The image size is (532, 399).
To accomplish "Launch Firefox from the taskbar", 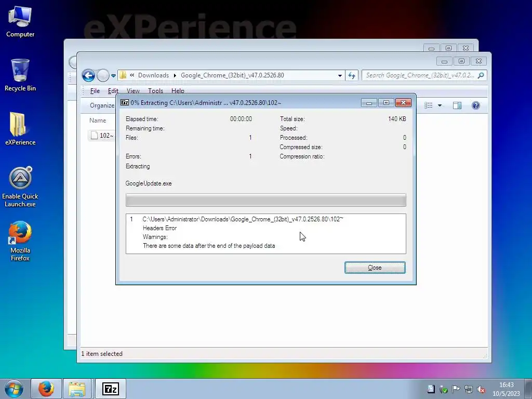I will (46, 389).
